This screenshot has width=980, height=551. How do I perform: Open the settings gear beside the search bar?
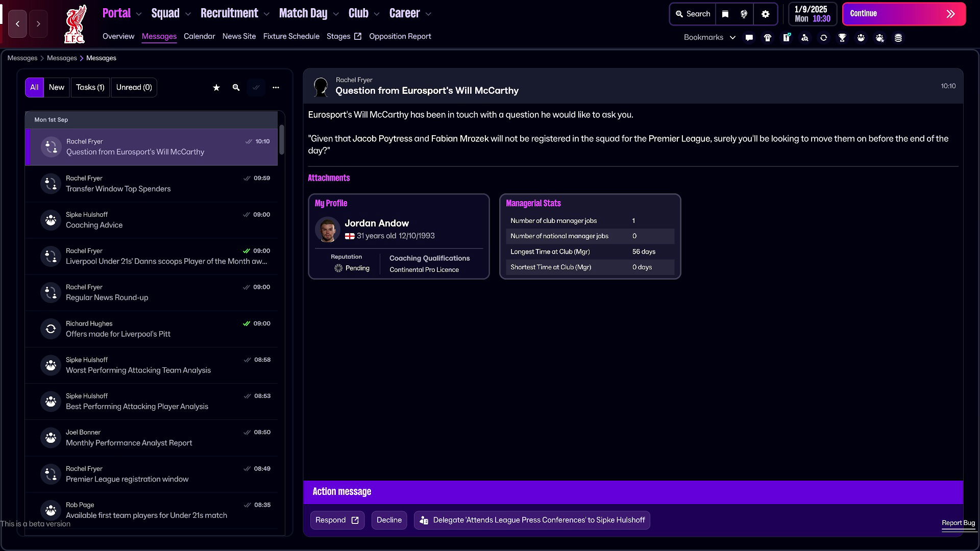pos(765,14)
